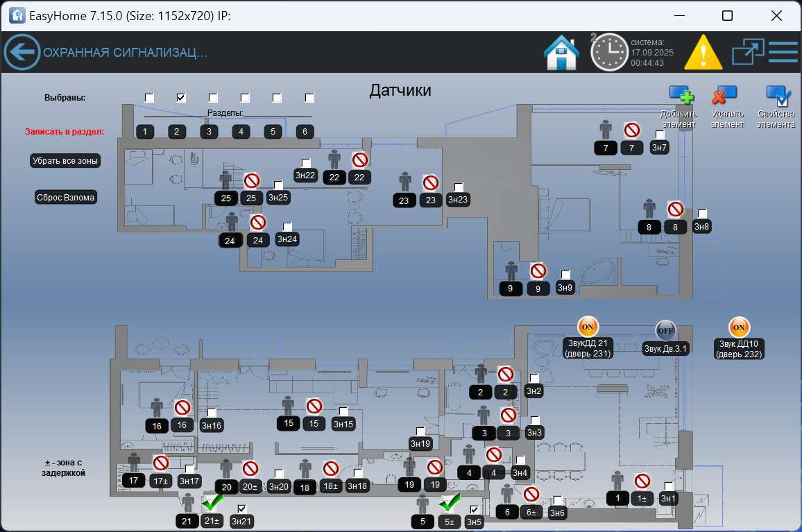The width and height of the screenshot is (802, 532).
Task: Click the motion sensor figure for zone 15
Action: point(288,404)
